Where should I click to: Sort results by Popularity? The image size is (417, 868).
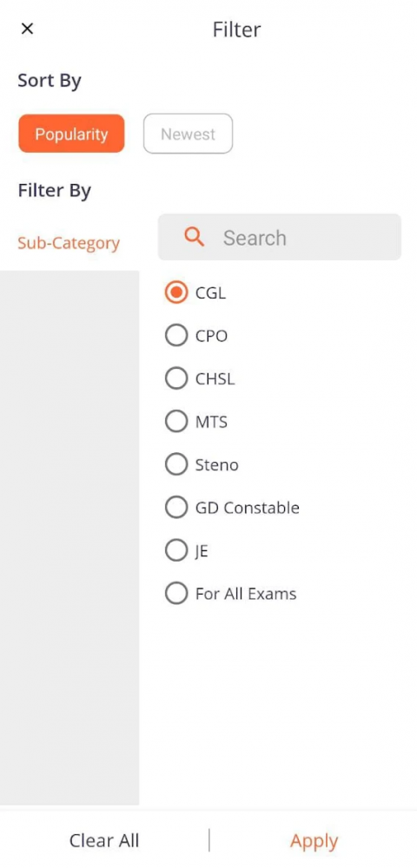[71, 134]
